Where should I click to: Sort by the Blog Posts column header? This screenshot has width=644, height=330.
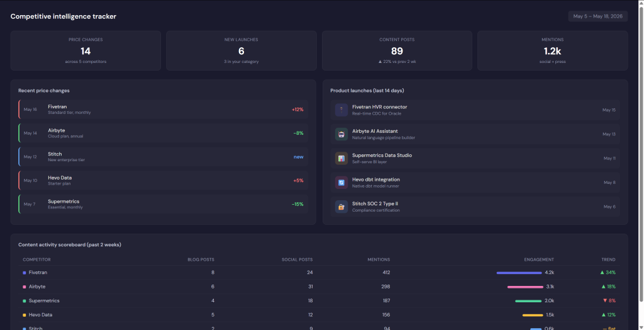pos(201,259)
